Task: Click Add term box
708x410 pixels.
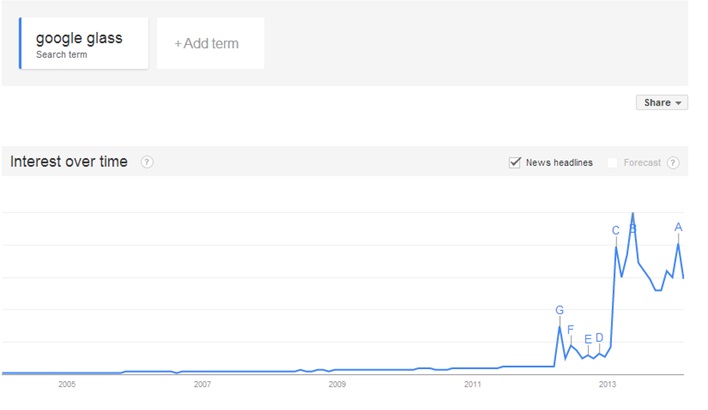Action: pos(210,43)
